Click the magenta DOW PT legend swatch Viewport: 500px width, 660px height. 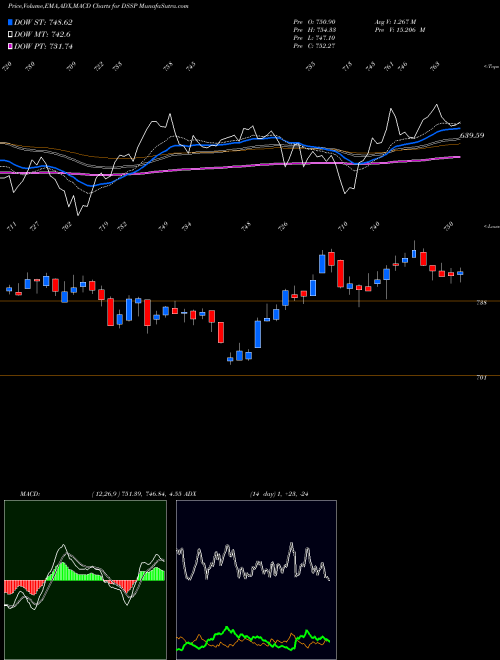(x=11, y=46)
